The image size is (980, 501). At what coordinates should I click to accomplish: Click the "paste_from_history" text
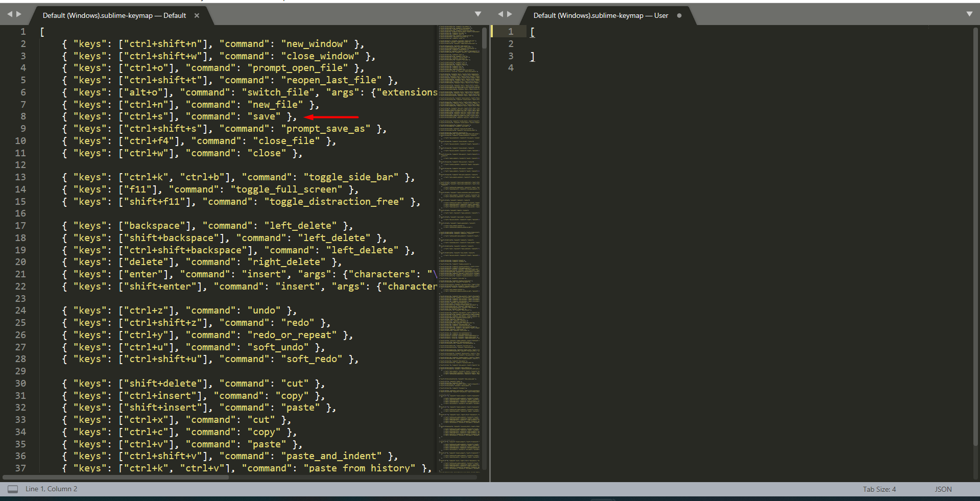pos(360,468)
